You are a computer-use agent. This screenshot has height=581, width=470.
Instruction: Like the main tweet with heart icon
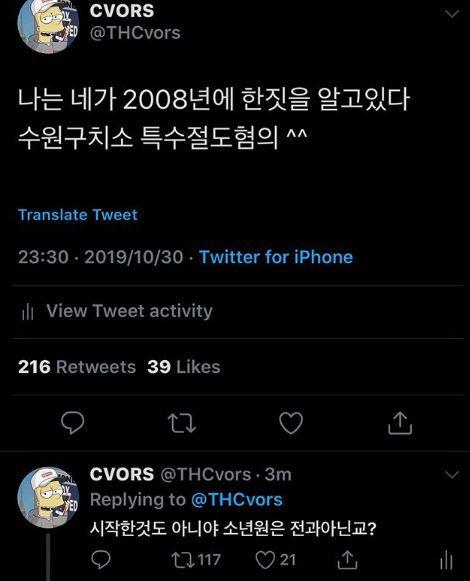coord(291,423)
